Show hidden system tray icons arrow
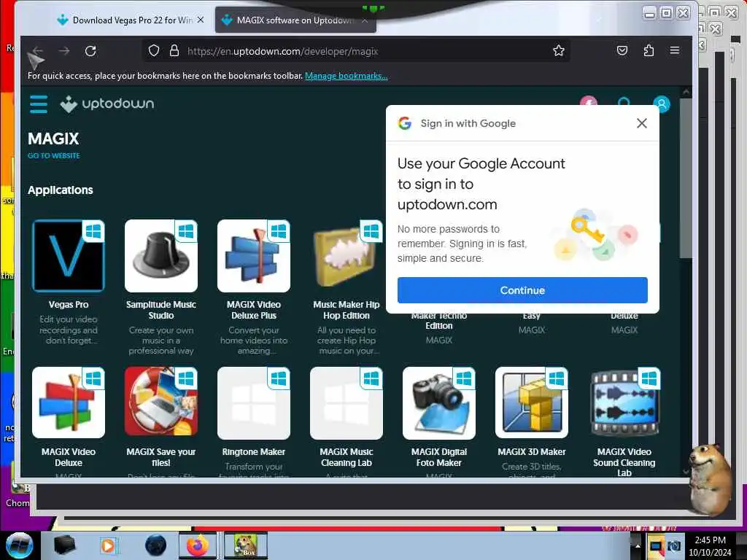The width and height of the screenshot is (747, 560). pyautogui.click(x=637, y=546)
